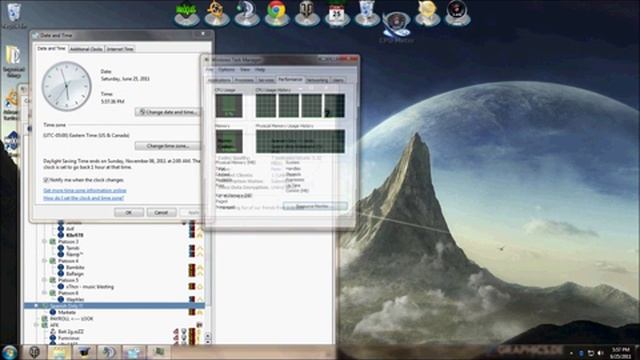The height and width of the screenshot is (360, 640).
Task: Toggle Notify me when clock changes
Action: click(46, 180)
